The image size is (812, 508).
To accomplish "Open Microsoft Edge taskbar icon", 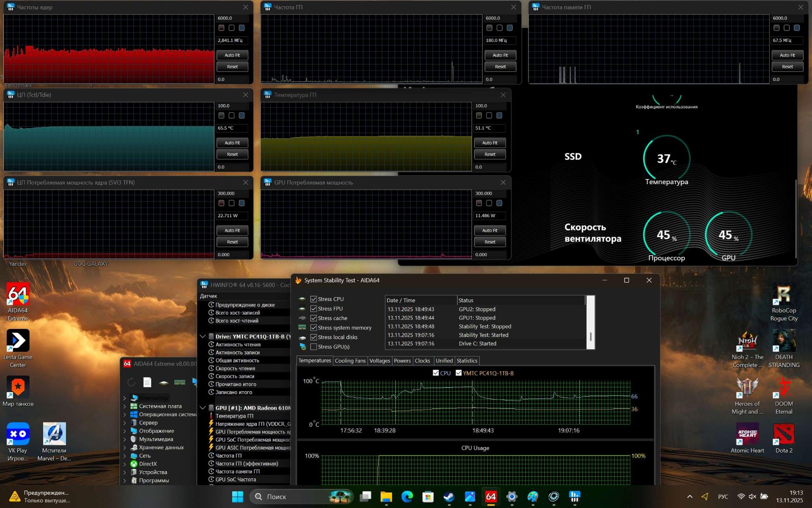I will point(407,497).
